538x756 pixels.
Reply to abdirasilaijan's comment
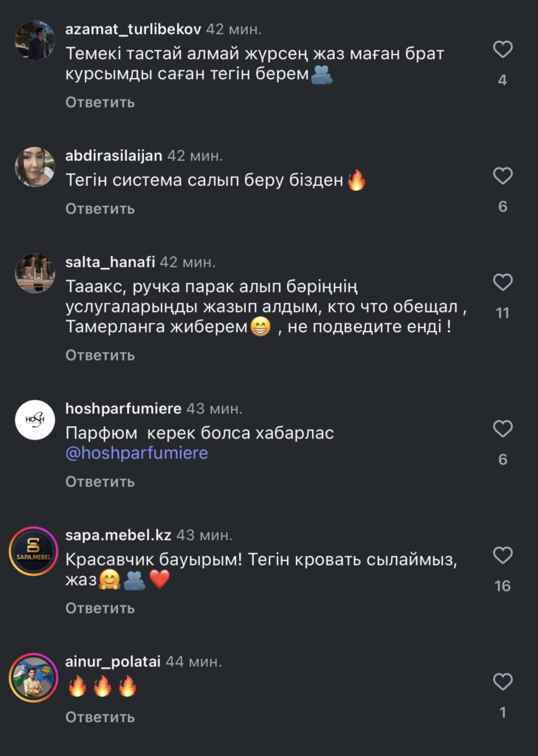coord(100,208)
